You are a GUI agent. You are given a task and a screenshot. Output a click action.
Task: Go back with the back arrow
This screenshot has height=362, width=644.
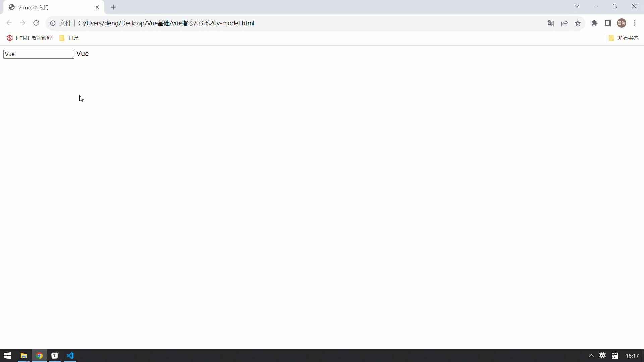(9, 23)
